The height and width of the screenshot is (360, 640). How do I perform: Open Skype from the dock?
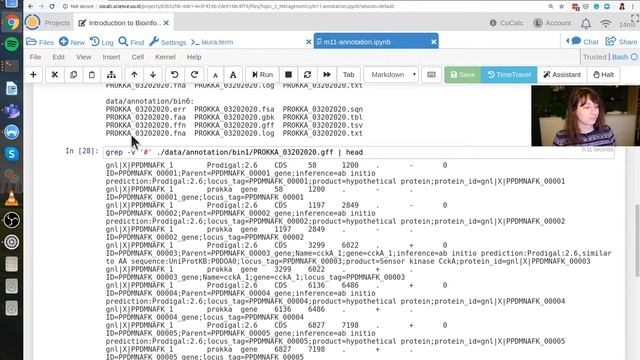click(x=11, y=154)
